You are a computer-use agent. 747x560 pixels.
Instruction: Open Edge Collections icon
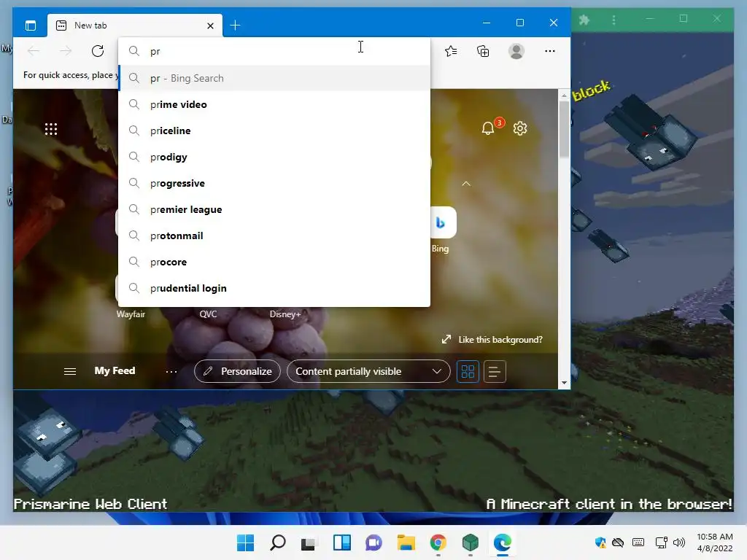tap(483, 51)
